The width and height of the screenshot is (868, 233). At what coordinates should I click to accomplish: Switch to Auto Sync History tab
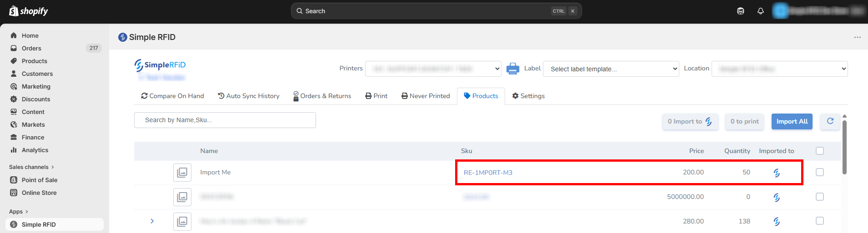coord(249,96)
